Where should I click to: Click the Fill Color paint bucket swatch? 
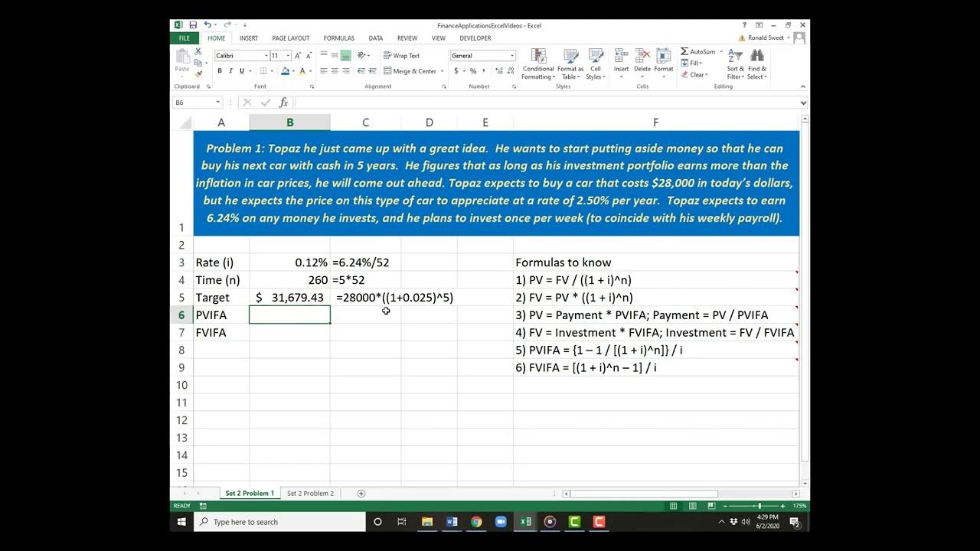[285, 70]
